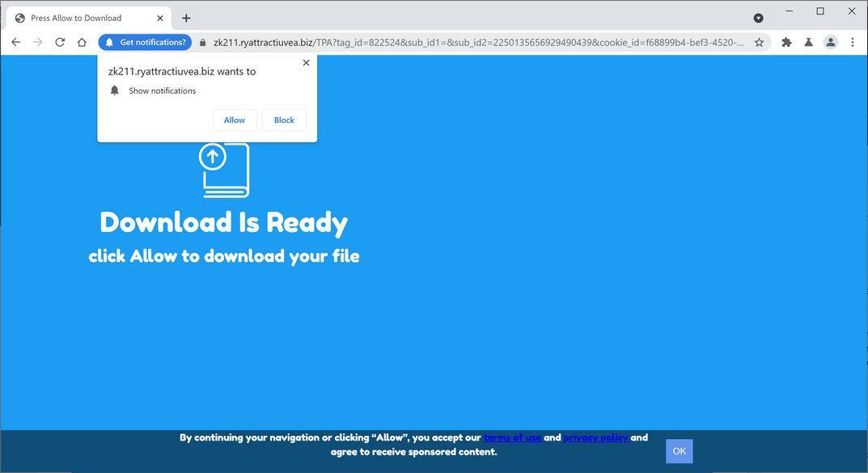Dismiss the notification prompt with the X

[305, 62]
